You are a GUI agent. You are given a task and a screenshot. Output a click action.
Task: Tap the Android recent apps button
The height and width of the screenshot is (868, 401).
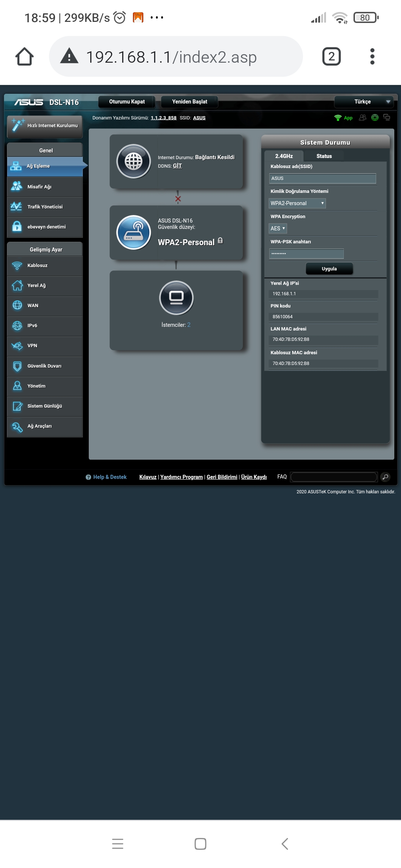click(x=118, y=844)
